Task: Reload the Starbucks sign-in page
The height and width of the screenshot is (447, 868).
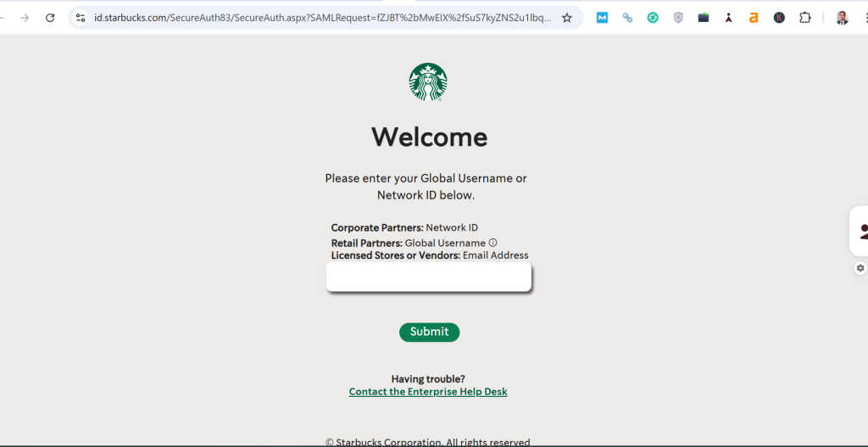Action: pyautogui.click(x=50, y=18)
